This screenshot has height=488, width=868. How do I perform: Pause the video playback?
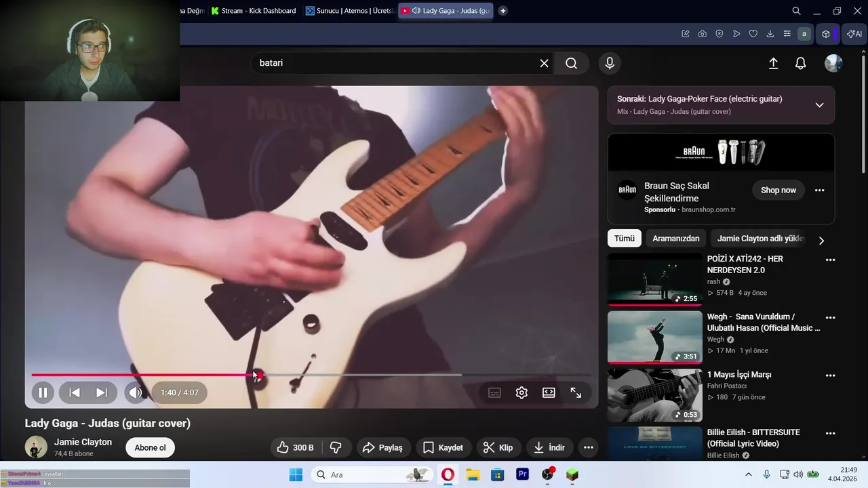43,392
